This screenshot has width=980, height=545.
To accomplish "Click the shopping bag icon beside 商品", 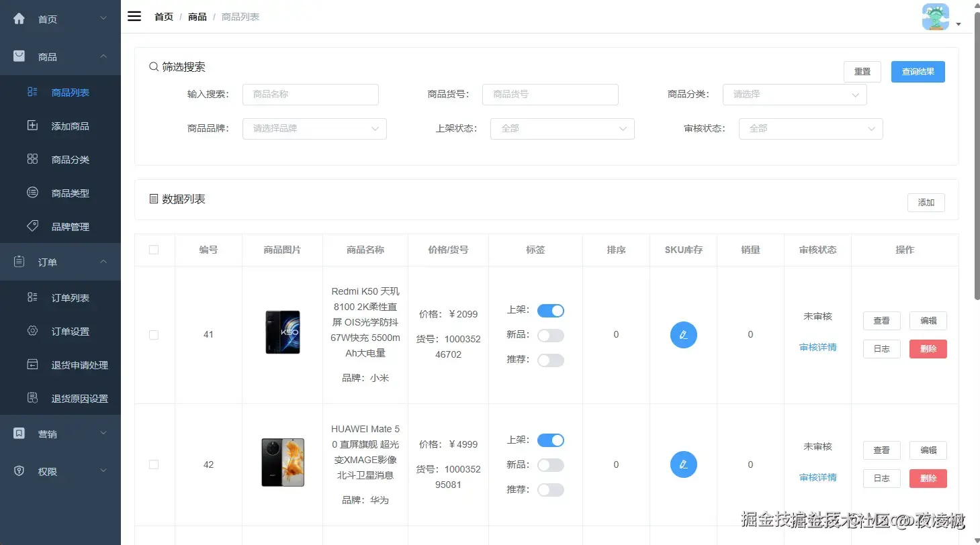I will point(19,56).
